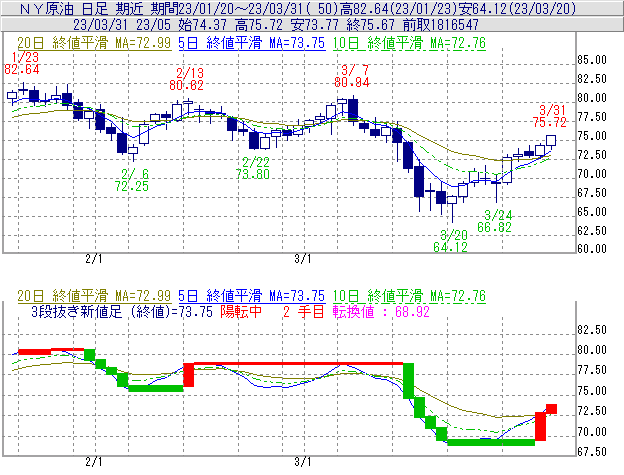This screenshot has height=475, width=624.
Task: Click the 3/20 64.12 low annotation
Action: click(450, 241)
